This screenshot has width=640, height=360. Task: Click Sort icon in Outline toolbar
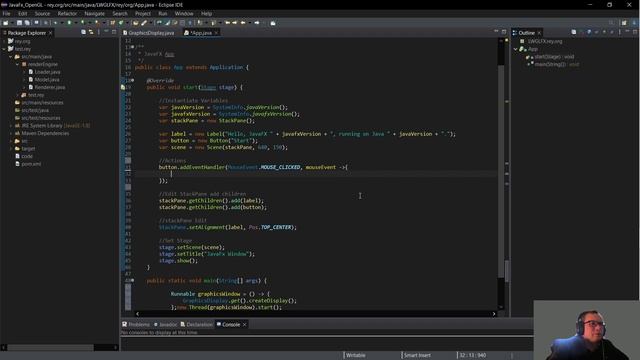click(x=582, y=32)
